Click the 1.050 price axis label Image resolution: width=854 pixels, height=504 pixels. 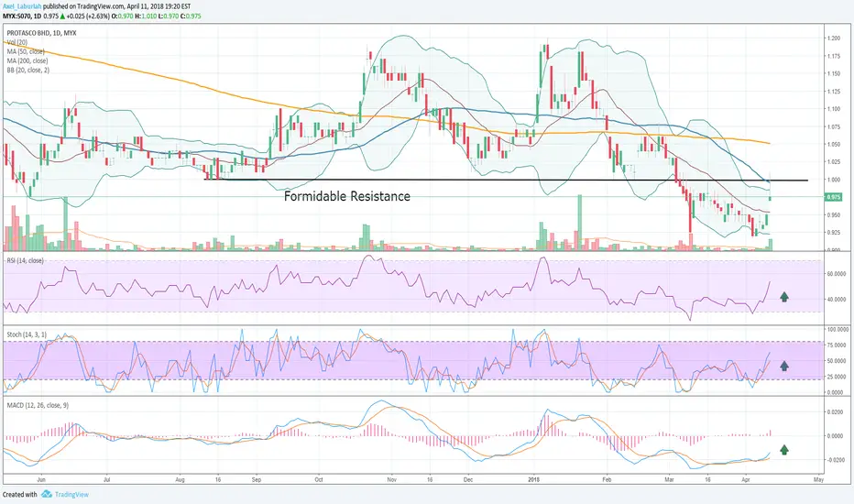(833, 145)
